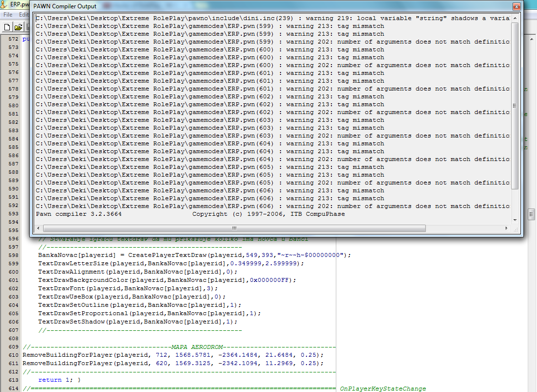This screenshot has height=392, width=537.
Task: Select the ERP.pwn(603) warning 202 line
Action: [x=273, y=136]
